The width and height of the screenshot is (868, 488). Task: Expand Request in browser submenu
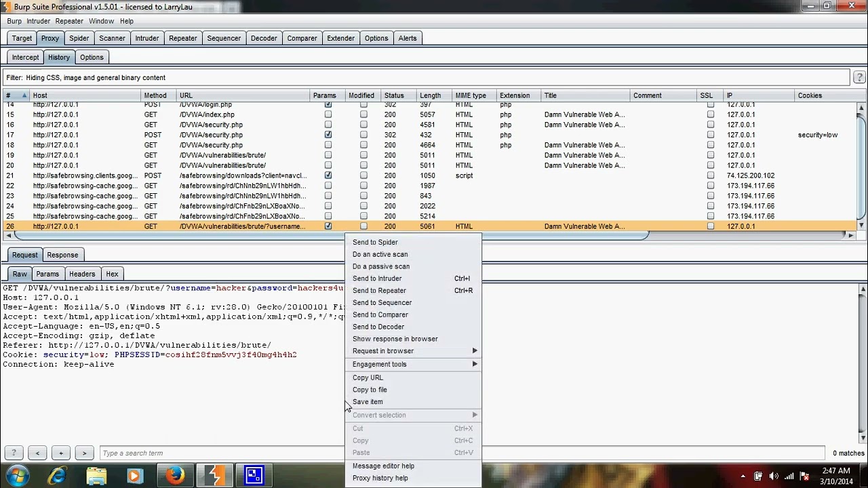tap(414, 351)
